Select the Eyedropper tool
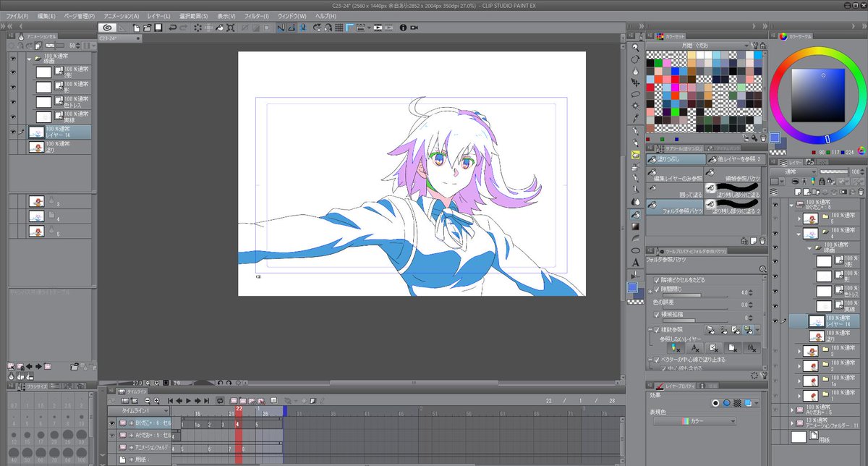Screen dimensions: 868x466 coord(635,118)
